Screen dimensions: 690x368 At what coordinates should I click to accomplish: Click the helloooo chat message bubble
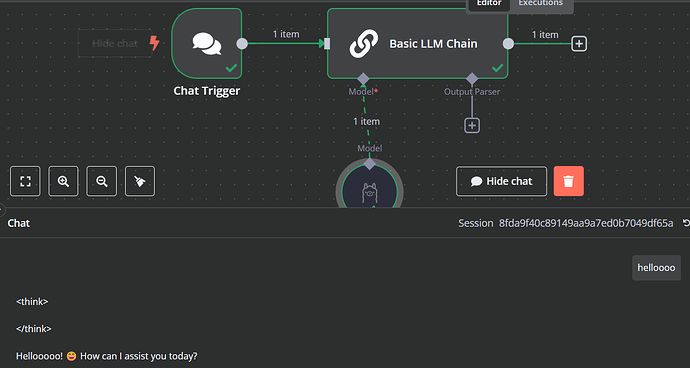coord(656,268)
